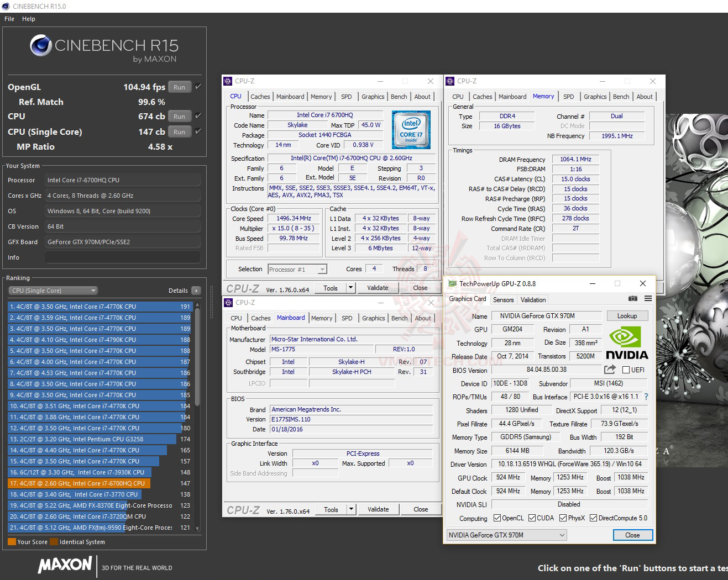Toggle the OpenGL test checkbox
This screenshot has height=580, width=728.
click(198, 86)
